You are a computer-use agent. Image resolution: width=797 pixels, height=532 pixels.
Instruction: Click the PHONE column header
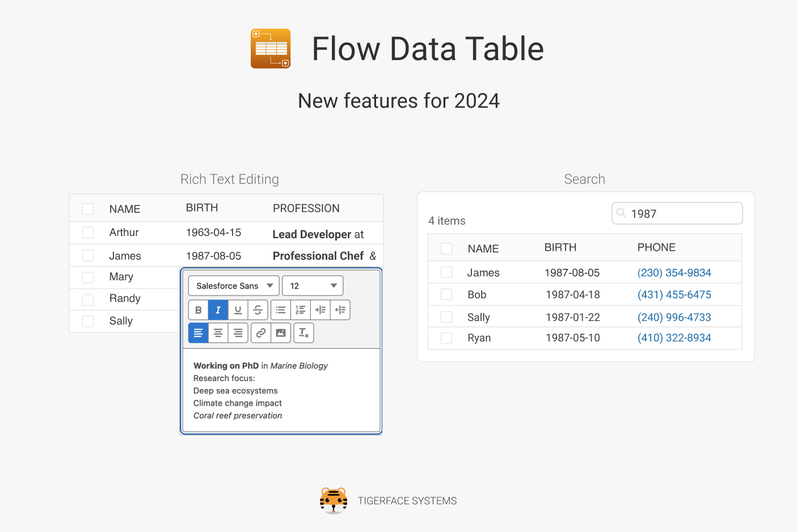click(656, 247)
